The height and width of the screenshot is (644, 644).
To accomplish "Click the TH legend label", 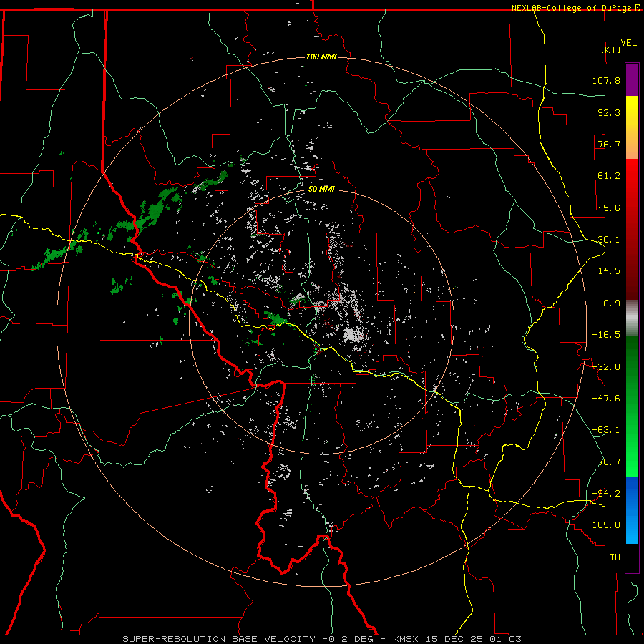I will [615, 557].
